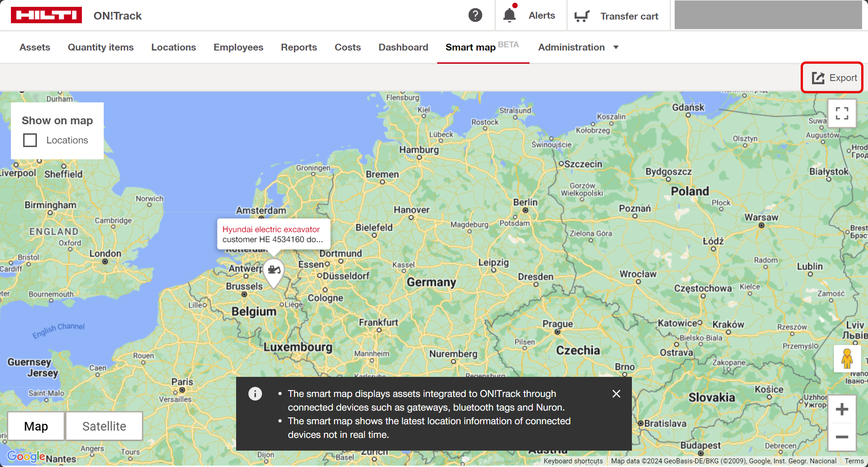Click the Alerts bell icon
This screenshot has height=467, width=868.
(510, 15)
